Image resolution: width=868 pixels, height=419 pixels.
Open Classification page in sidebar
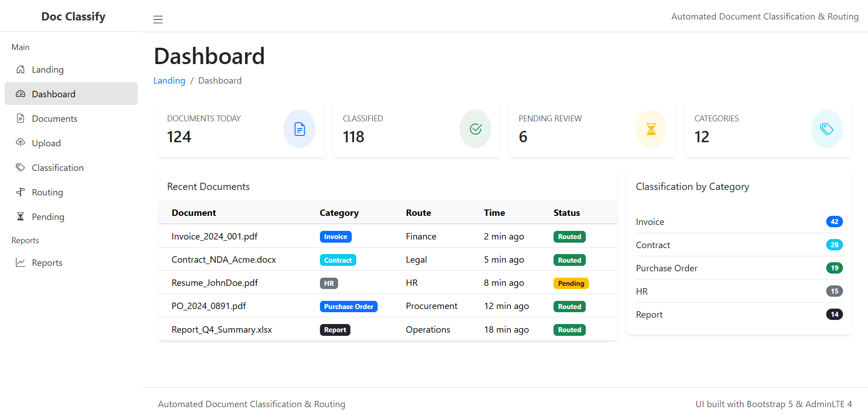(58, 168)
